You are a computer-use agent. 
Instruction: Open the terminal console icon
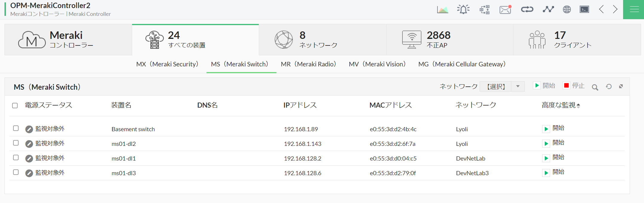tap(584, 10)
